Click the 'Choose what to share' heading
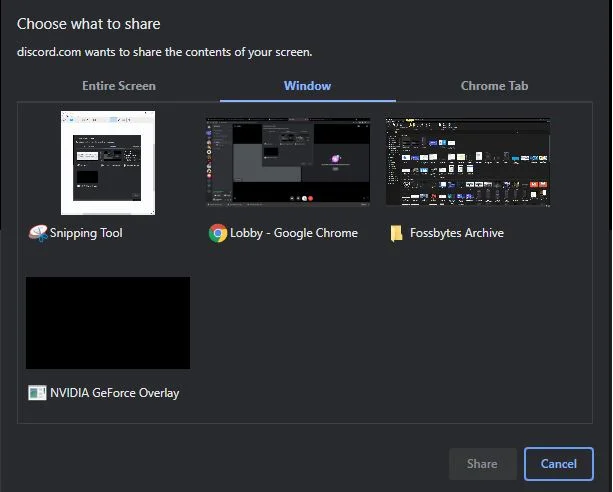Image resolution: width=613 pixels, height=492 pixels. click(x=89, y=24)
